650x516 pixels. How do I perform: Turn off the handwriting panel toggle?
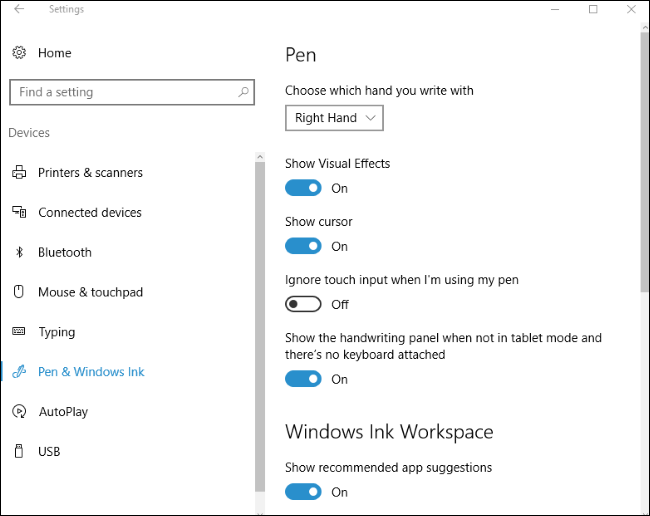click(x=304, y=379)
